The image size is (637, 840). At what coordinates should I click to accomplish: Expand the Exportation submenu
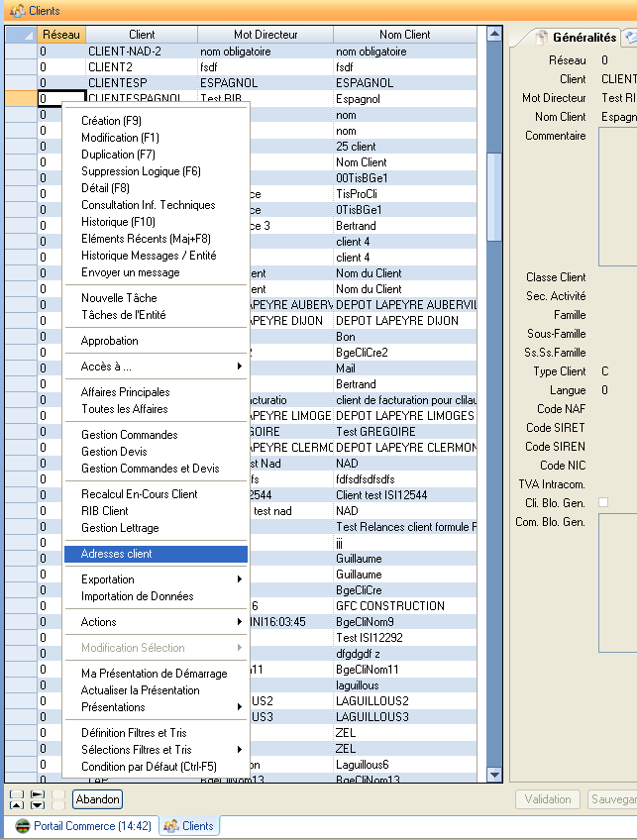coord(156,579)
